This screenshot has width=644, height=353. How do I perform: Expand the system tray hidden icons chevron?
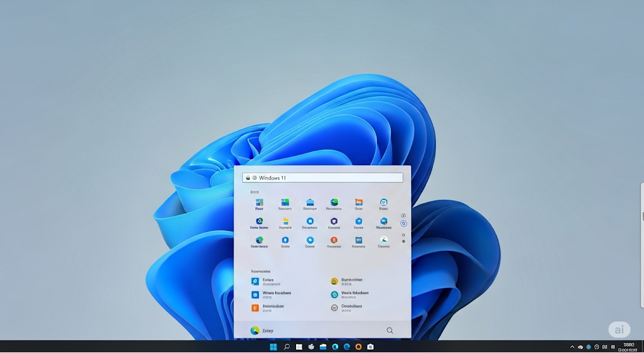click(x=573, y=347)
